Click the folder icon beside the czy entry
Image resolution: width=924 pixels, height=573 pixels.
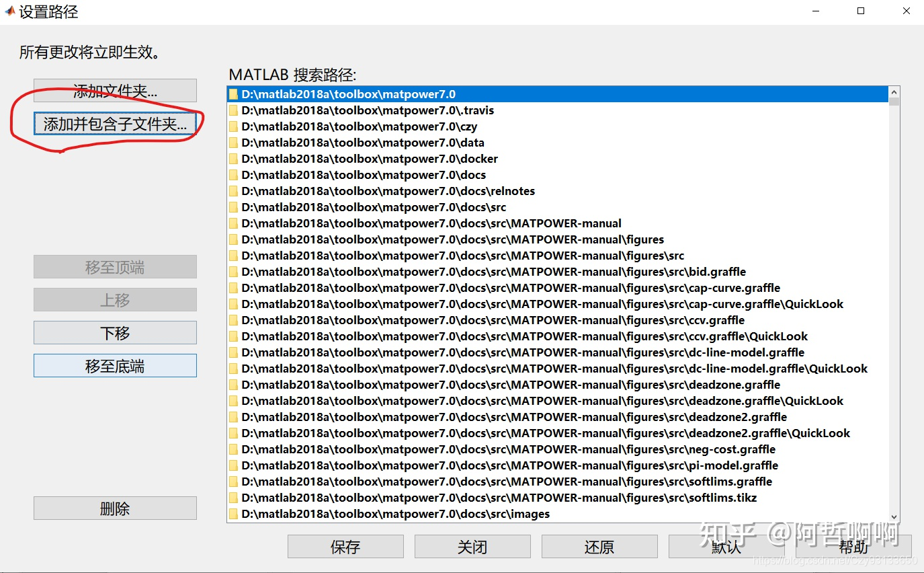coord(233,126)
